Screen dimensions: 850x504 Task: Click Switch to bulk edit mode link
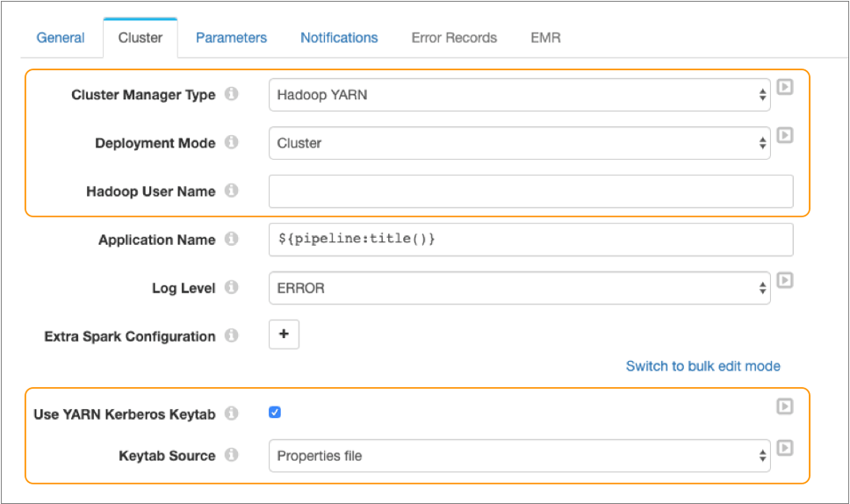[702, 366]
